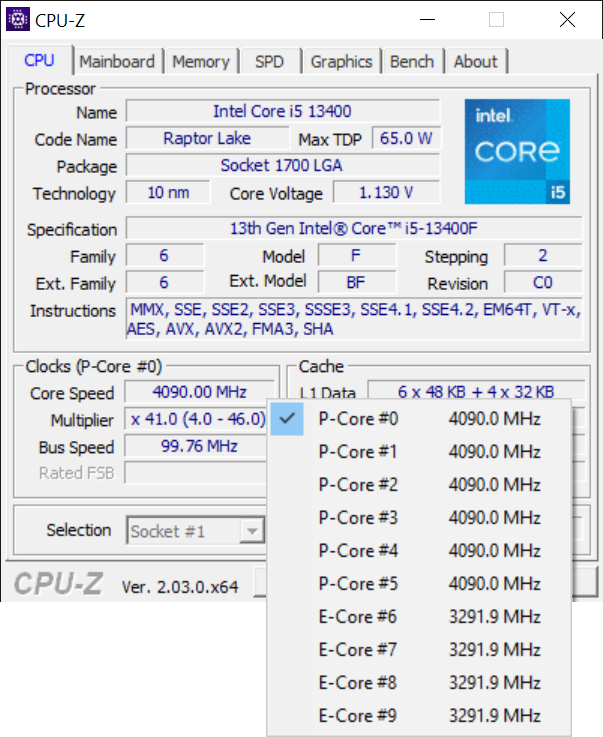The width and height of the screenshot is (603, 737).
Task: Select the SPD tab
Action: (x=269, y=62)
